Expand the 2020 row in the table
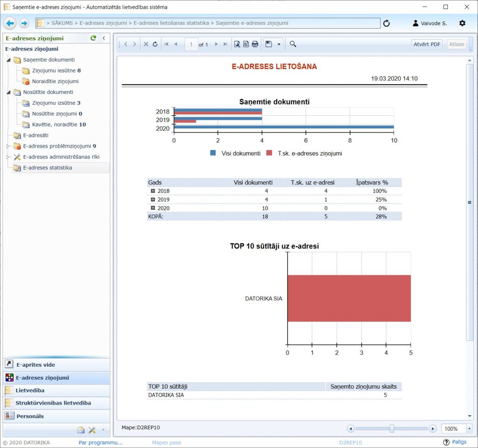This screenshot has height=448, width=478. pyautogui.click(x=153, y=208)
